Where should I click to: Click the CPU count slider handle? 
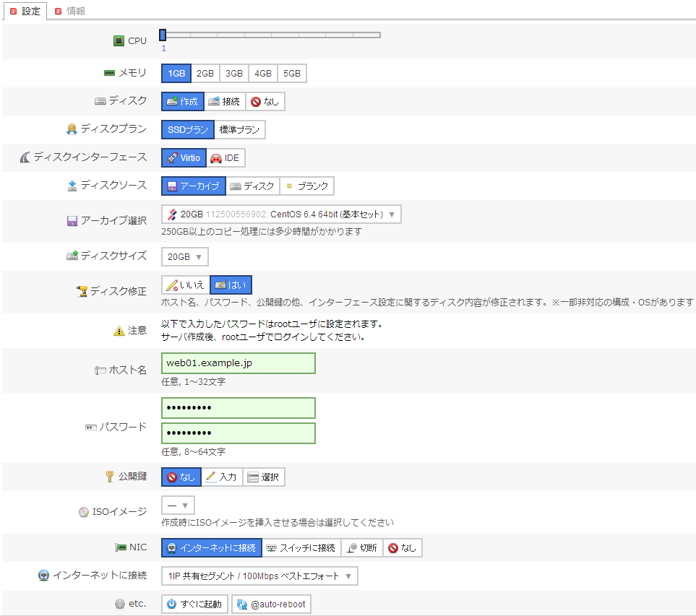[163, 35]
